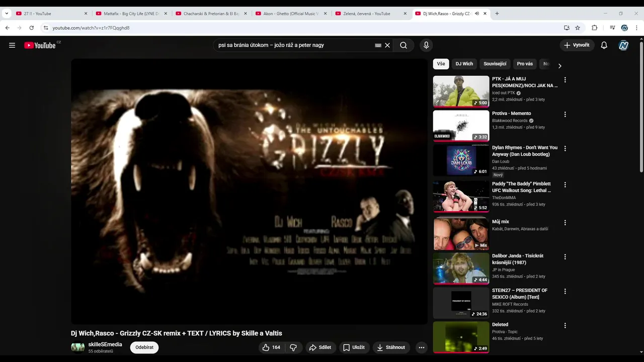Reload the current page

pyautogui.click(x=31, y=28)
